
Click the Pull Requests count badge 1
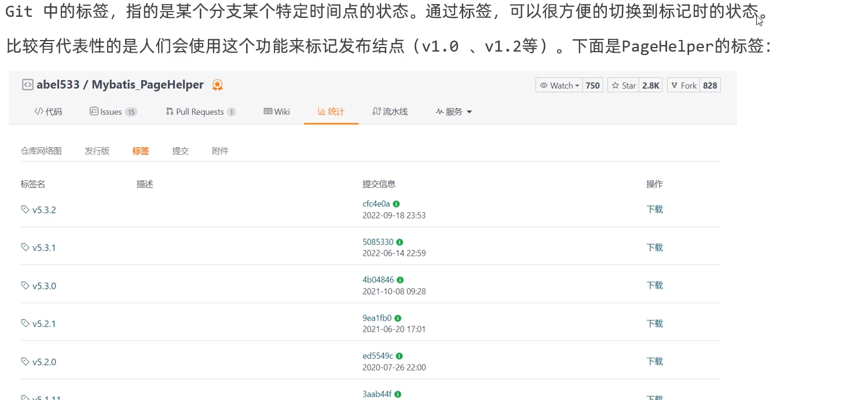click(231, 112)
